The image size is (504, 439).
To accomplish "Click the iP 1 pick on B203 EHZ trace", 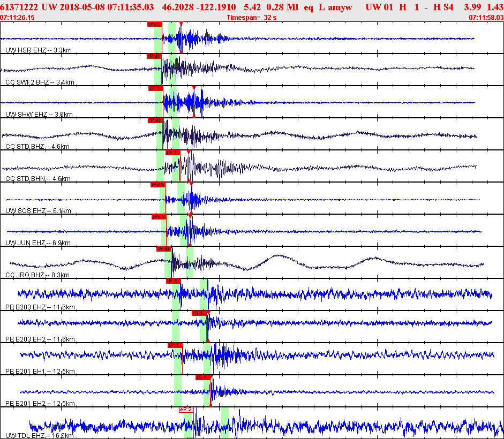I will coord(174,281).
